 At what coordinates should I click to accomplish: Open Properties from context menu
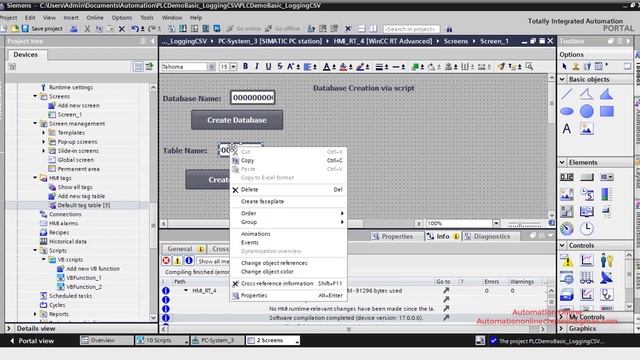click(288, 296)
